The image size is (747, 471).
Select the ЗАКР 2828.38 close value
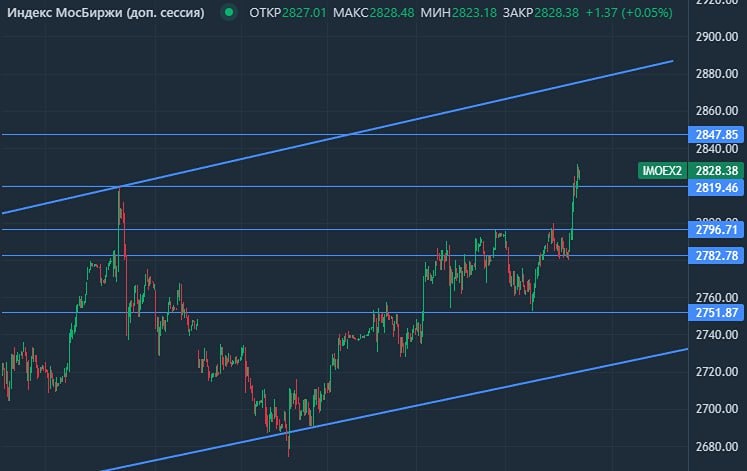click(541, 12)
